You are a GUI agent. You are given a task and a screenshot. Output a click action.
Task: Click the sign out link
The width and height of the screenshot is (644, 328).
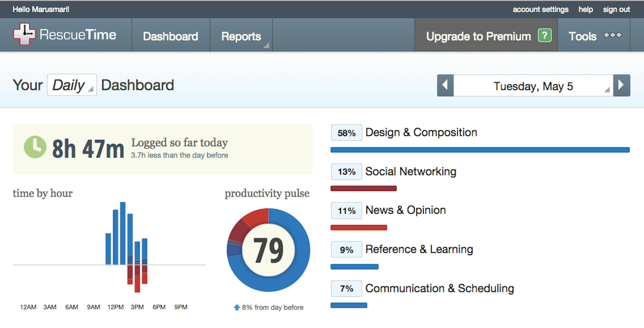[616, 9]
